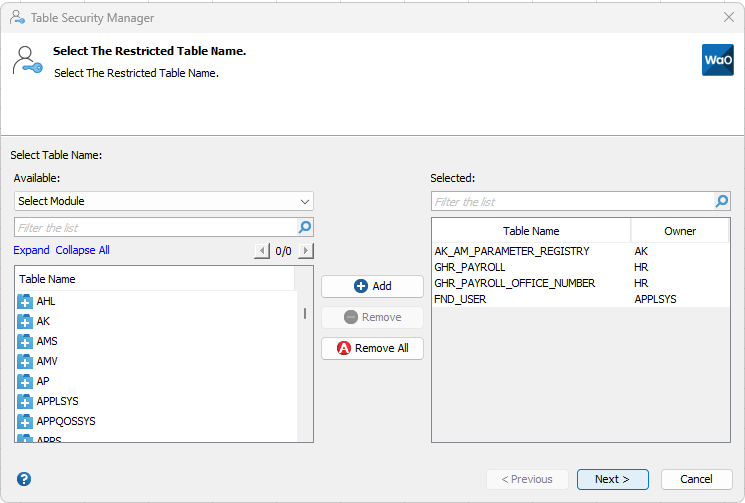
Task: Click Remove All button
Action: 372,348
